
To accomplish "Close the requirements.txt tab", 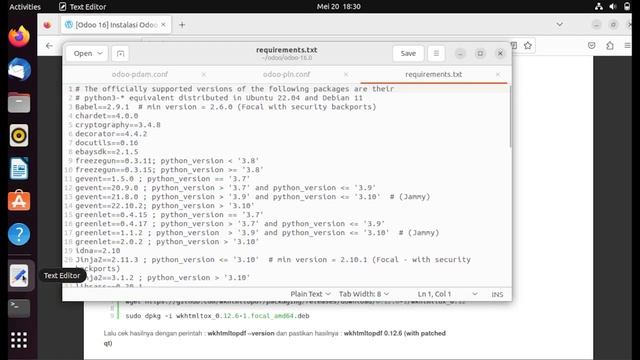I will [498, 74].
